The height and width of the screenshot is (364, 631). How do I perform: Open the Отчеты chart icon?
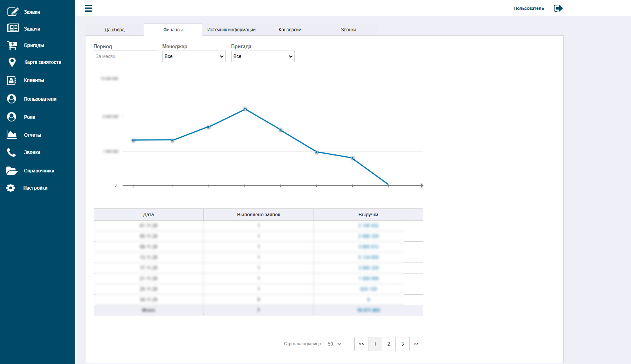(x=12, y=135)
